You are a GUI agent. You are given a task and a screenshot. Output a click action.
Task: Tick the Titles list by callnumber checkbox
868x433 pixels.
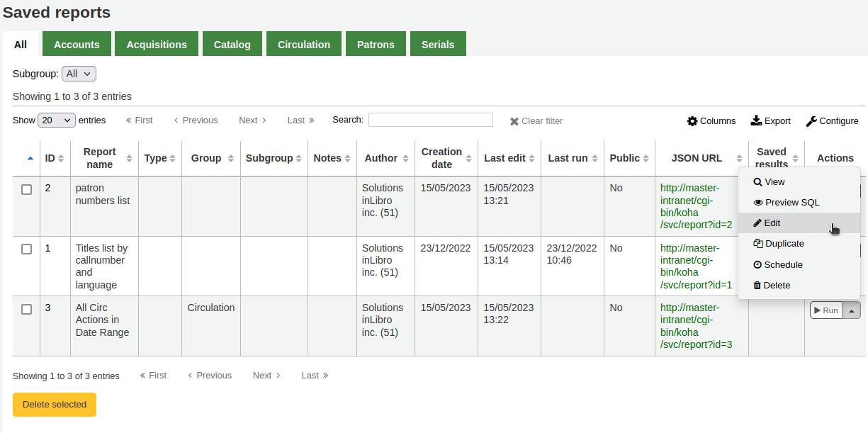click(26, 249)
